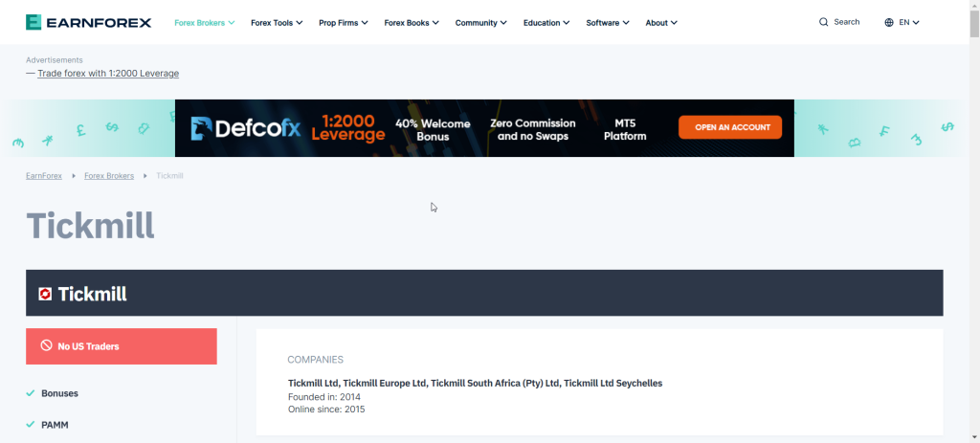Go to the EarnForex breadcrumb link
The width and height of the screenshot is (980, 443).
pyautogui.click(x=44, y=176)
